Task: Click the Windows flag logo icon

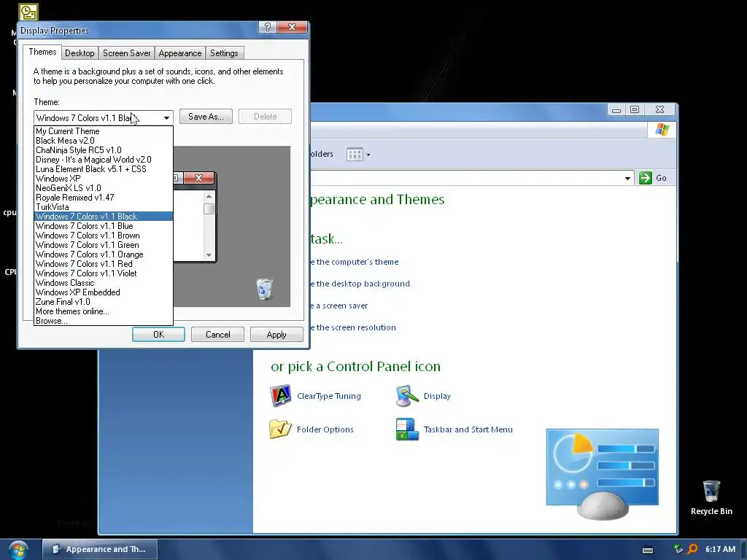Action: 662,130
